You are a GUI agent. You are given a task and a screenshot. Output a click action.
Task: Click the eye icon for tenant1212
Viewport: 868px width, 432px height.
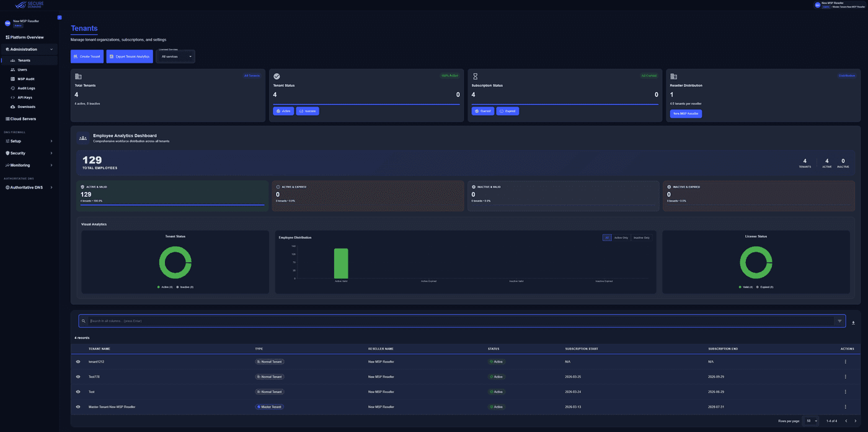tap(78, 361)
